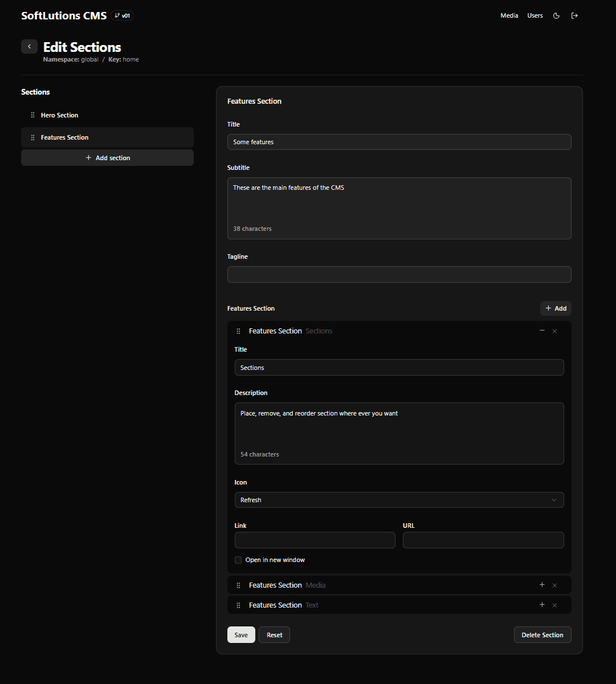The width and height of the screenshot is (616, 684).
Task: Enable the Open in new window checkbox
Action: coord(238,560)
